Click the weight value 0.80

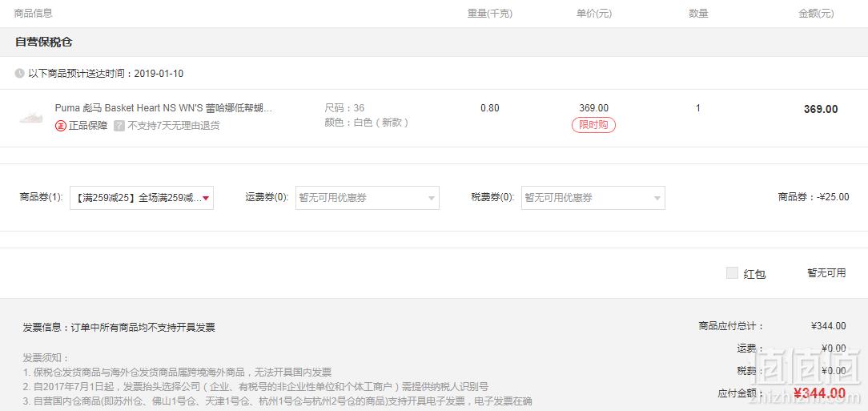(x=490, y=108)
